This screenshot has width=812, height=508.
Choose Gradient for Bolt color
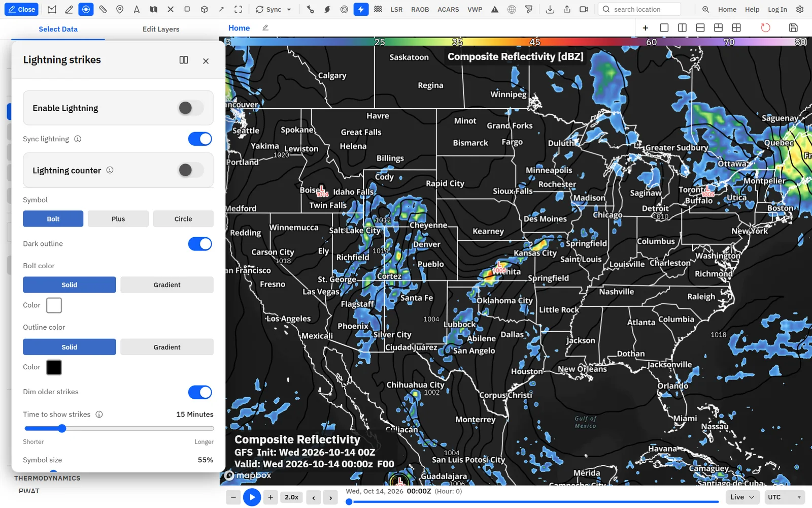(x=167, y=285)
